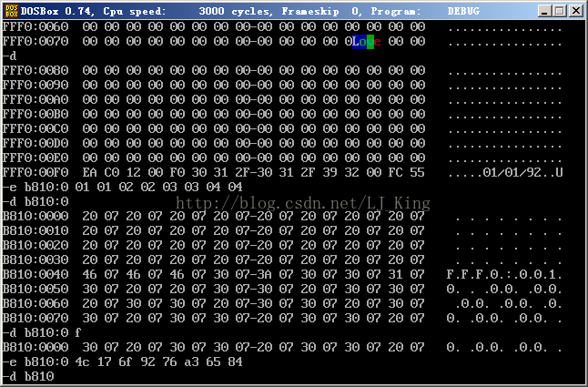Maximize the DOSBox window
Screen dimensions: 588x387
click(x=559, y=11)
